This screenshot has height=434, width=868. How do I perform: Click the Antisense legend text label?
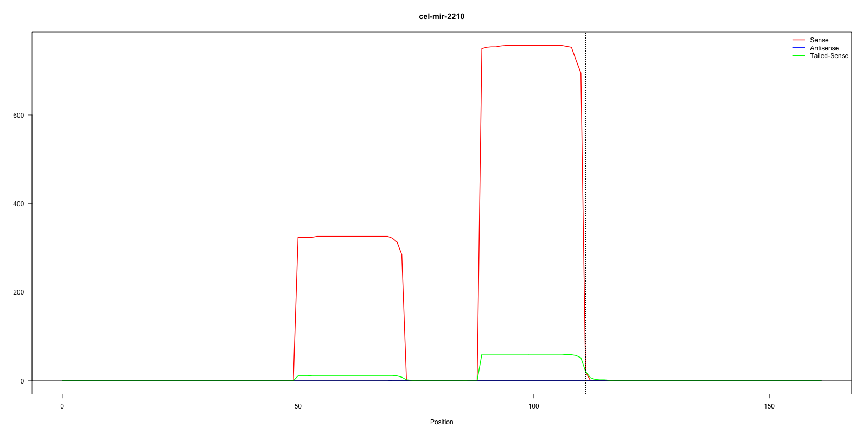point(824,48)
